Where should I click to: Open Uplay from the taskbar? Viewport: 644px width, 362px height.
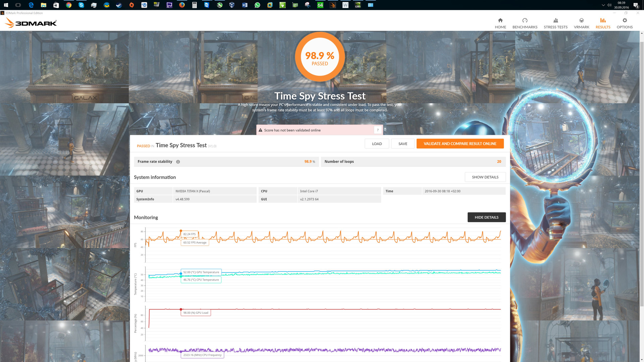(x=144, y=5)
